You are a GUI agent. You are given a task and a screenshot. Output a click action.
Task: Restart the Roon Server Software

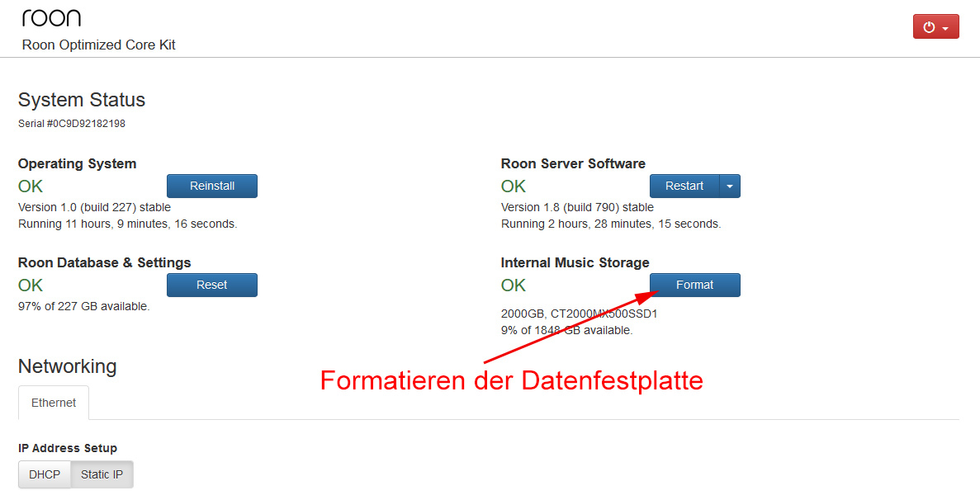[684, 186]
